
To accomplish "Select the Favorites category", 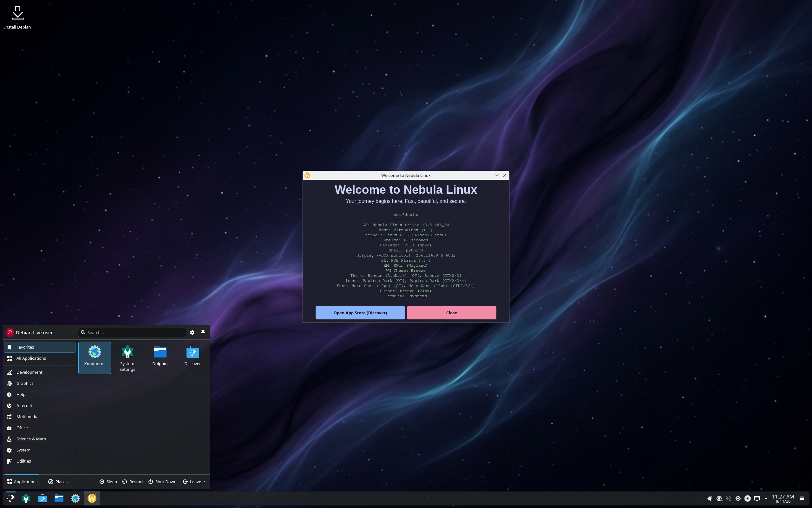I will (40, 347).
